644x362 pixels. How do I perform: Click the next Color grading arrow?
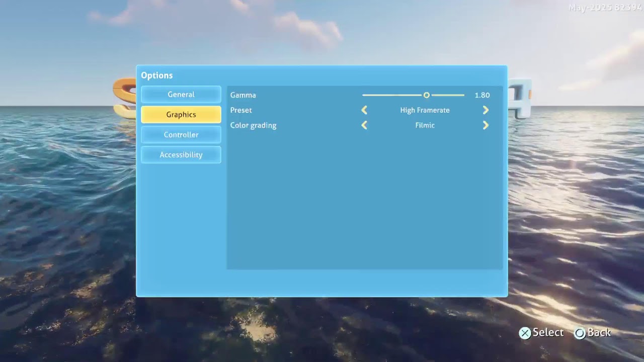click(486, 125)
